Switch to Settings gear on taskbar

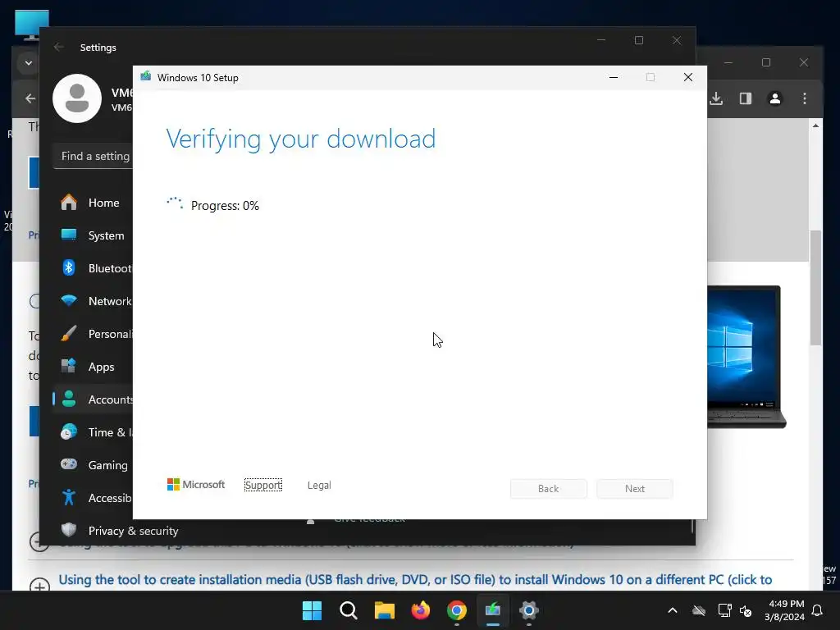click(529, 610)
